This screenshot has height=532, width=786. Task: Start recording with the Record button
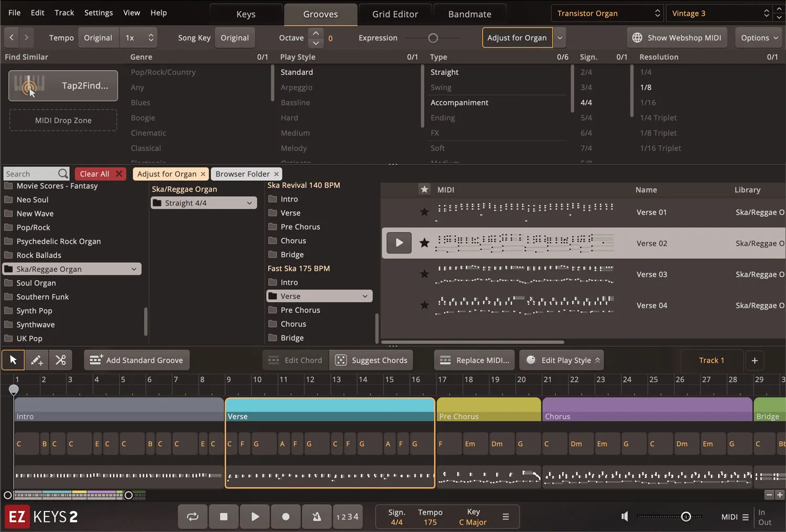286,516
